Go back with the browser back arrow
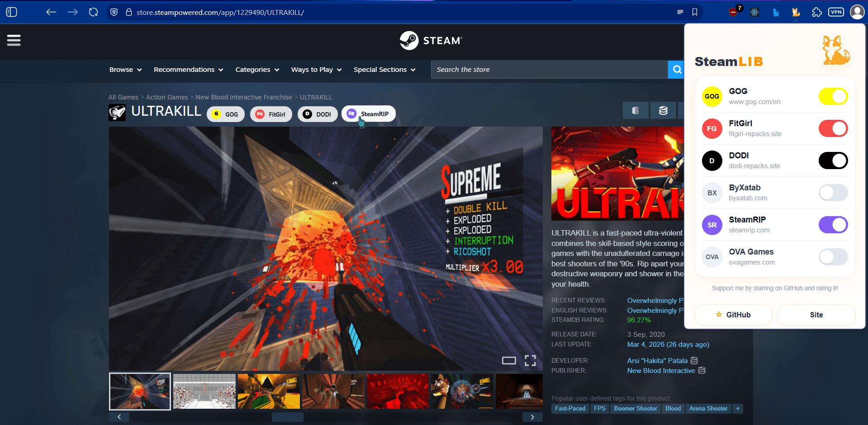The height and width of the screenshot is (425, 868). pos(51,12)
